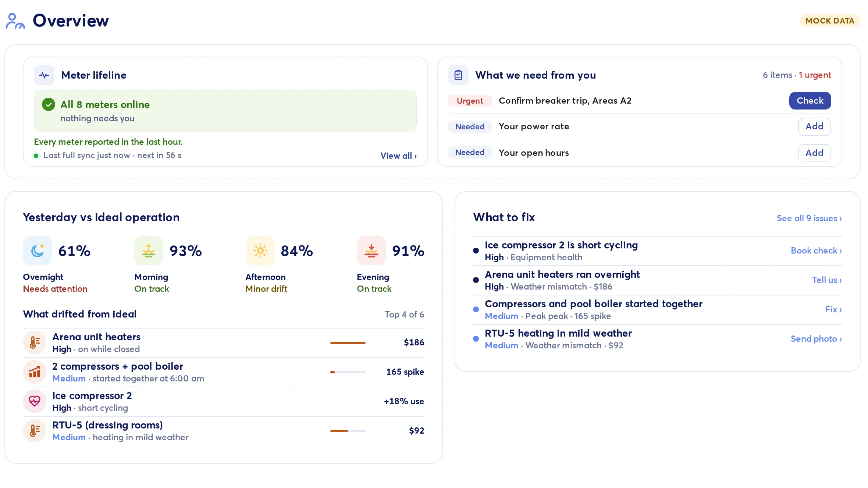Screen dimensions: 868x488
Task: Click Send photo for RTU-5 heating
Action: point(816,339)
